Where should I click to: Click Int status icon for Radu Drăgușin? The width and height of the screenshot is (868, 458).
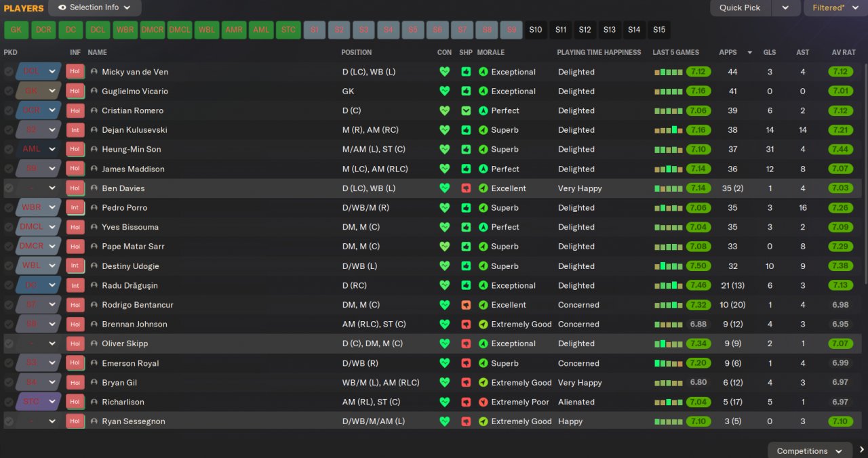(x=75, y=285)
